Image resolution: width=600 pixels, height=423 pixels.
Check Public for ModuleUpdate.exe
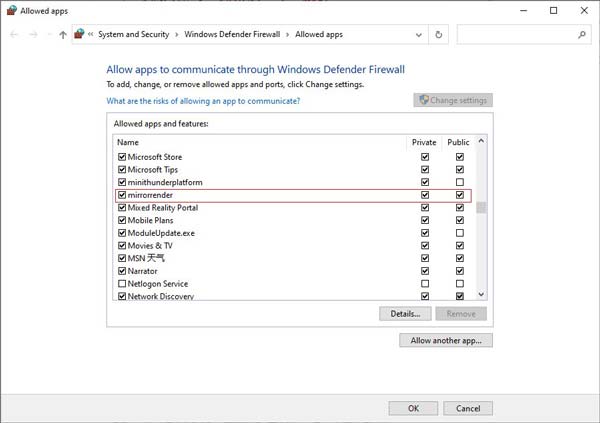[460, 233]
